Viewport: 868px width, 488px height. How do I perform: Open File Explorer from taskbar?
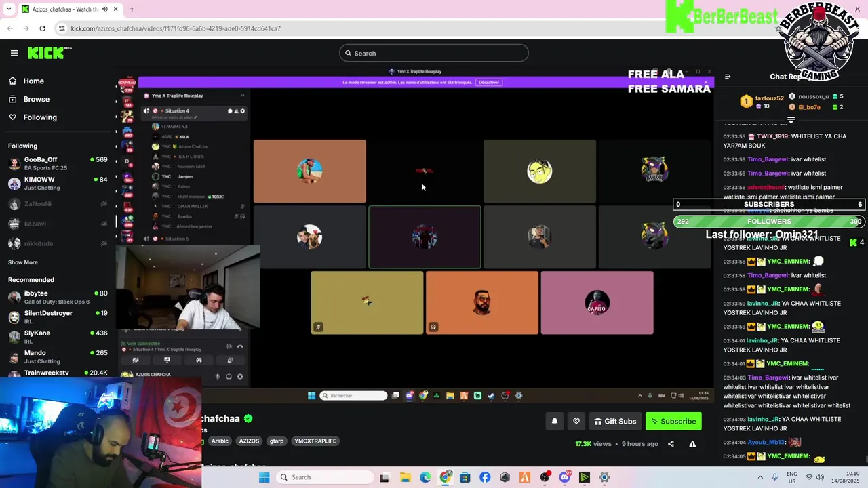click(x=406, y=477)
